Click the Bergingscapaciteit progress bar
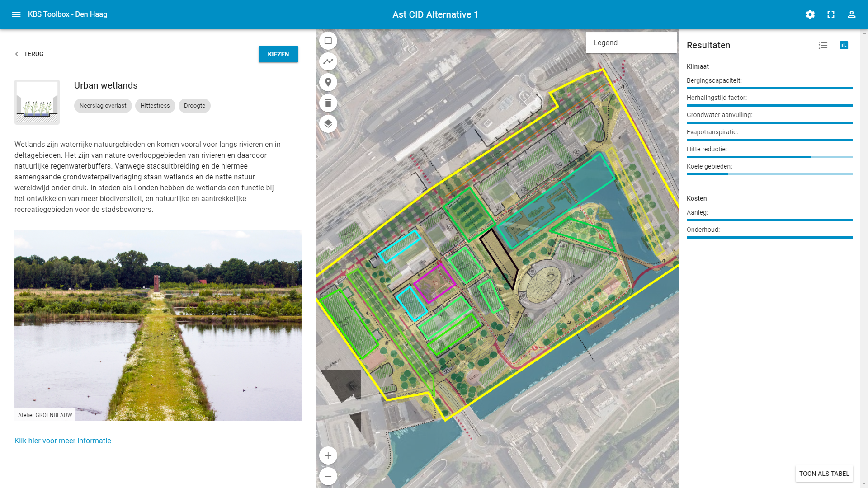Screen dimensions: 868x488 click(770, 89)
